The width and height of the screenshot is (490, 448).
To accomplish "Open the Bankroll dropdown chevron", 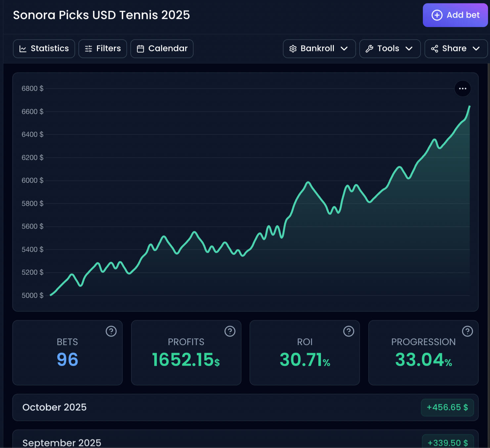I will click(344, 49).
